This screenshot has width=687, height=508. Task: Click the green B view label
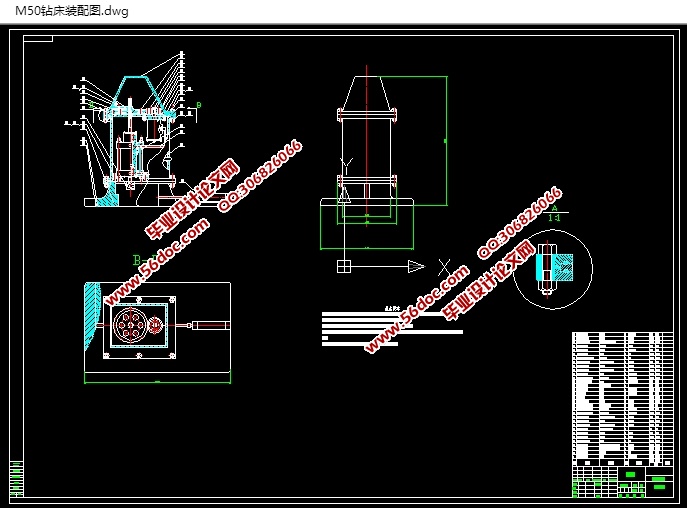(x=136, y=260)
